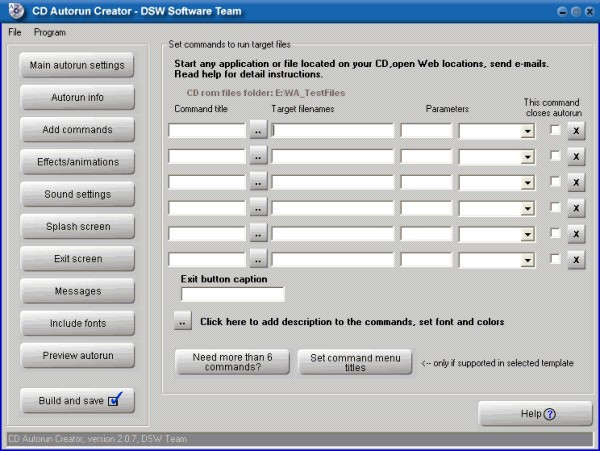The image size is (600, 451).
Task: Enable closes autorun for second command
Action: pos(555,156)
